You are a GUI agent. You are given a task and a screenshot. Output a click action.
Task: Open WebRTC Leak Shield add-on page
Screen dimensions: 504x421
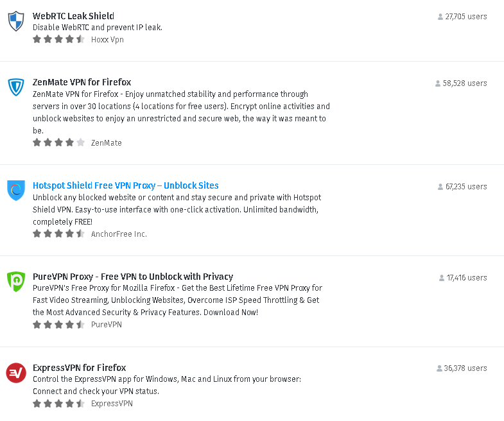(73, 16)
